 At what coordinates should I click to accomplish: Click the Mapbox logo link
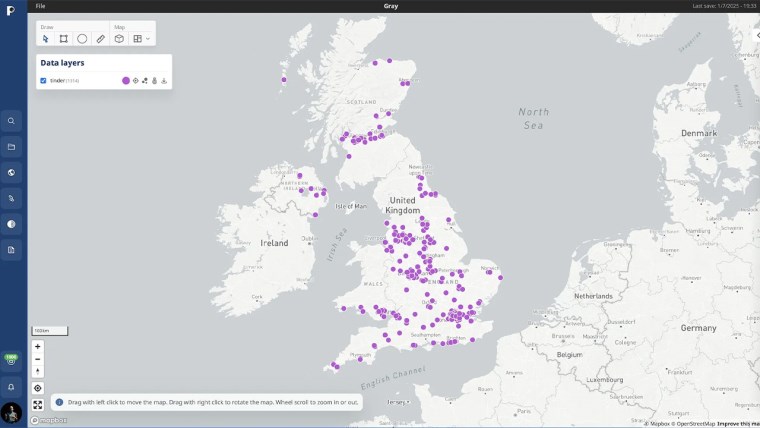point(49,420)
